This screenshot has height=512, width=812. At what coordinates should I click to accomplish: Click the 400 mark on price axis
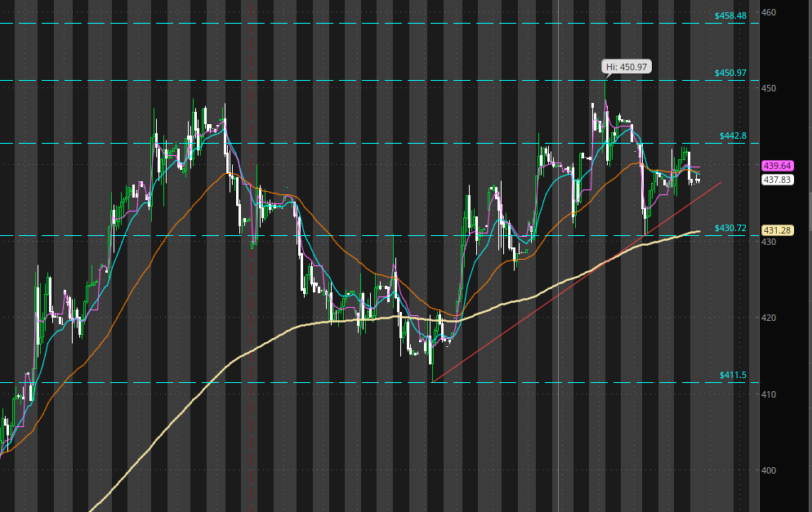coord(769,470)
